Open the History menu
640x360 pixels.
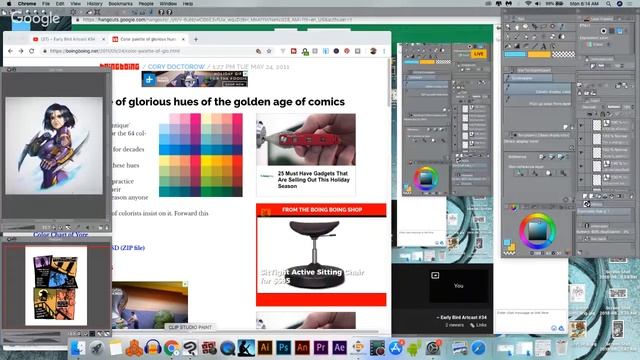tap(94, 3)
